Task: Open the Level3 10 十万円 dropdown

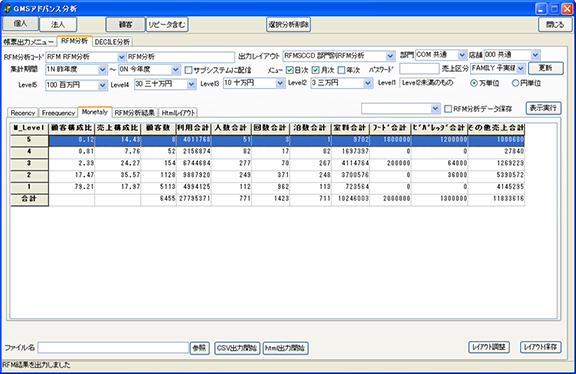Action: [x=280, y=83]
